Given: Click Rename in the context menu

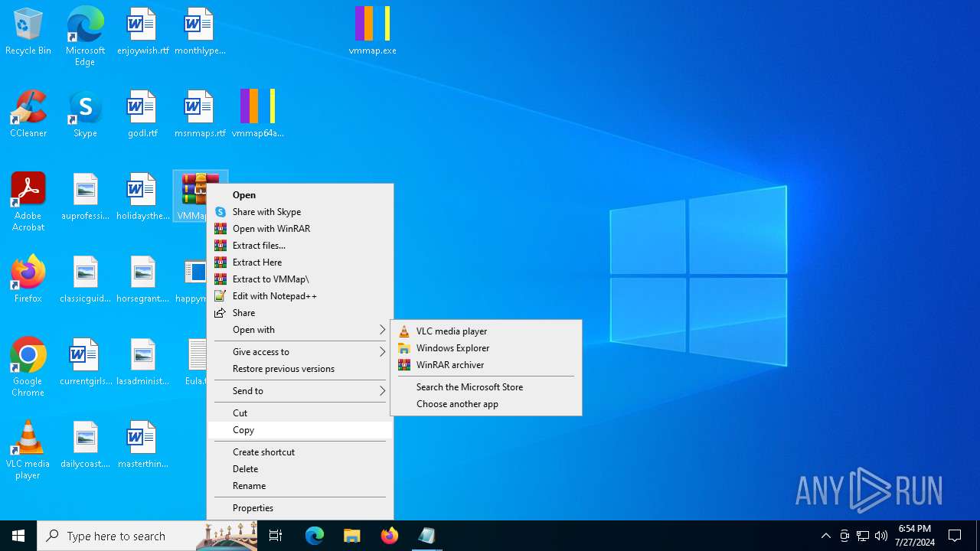Looking at the screenshot, I should click(x=300, y=486).
